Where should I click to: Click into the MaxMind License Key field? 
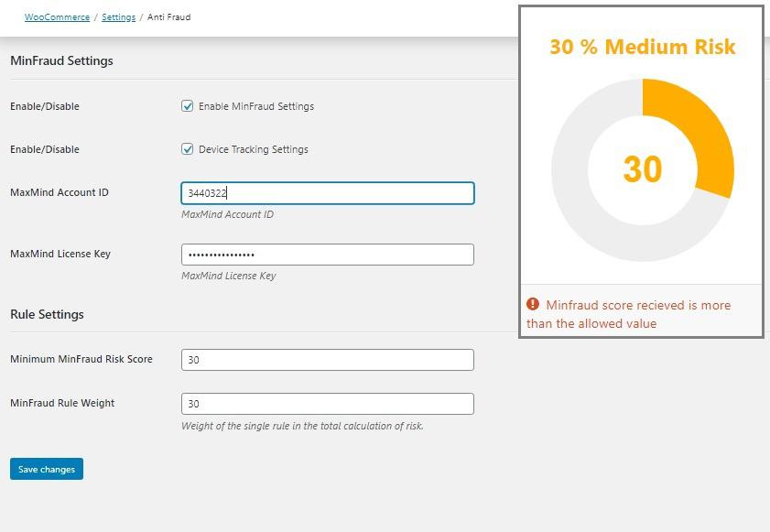point(327,255)
